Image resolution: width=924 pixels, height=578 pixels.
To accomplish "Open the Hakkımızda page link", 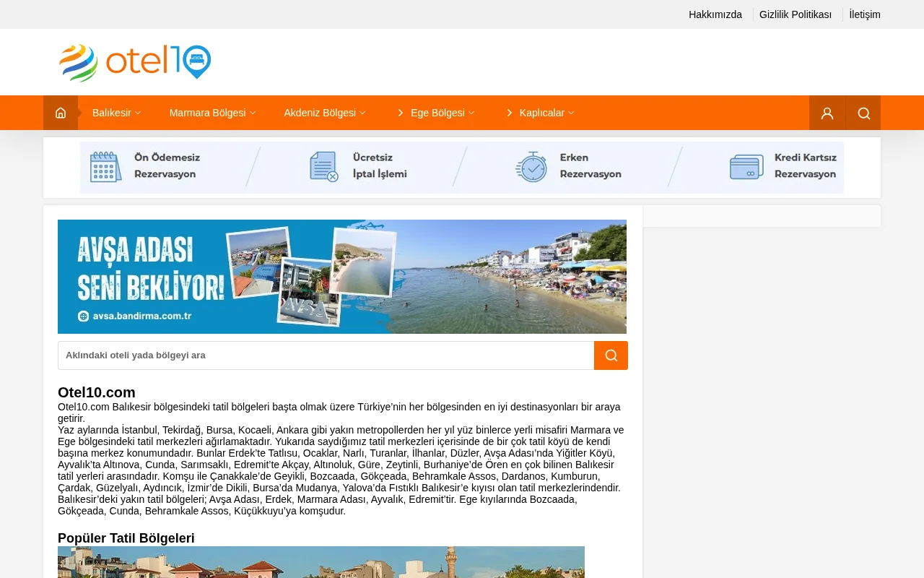I will [715, 14].
